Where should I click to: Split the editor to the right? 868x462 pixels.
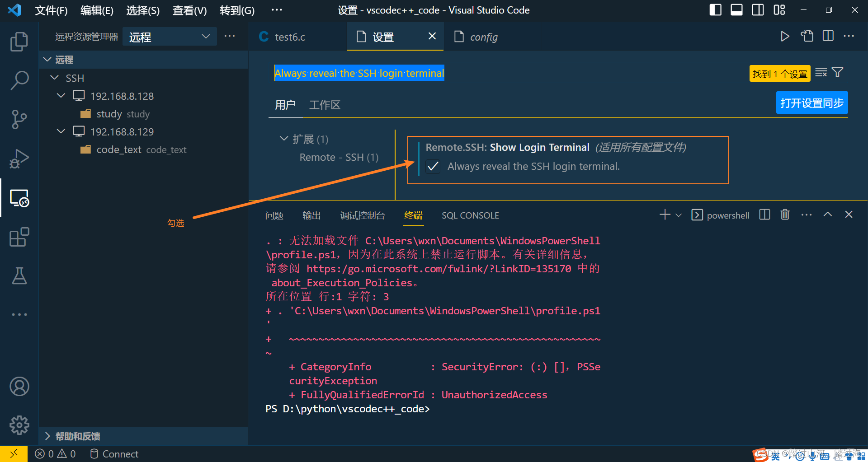(828, 37)
